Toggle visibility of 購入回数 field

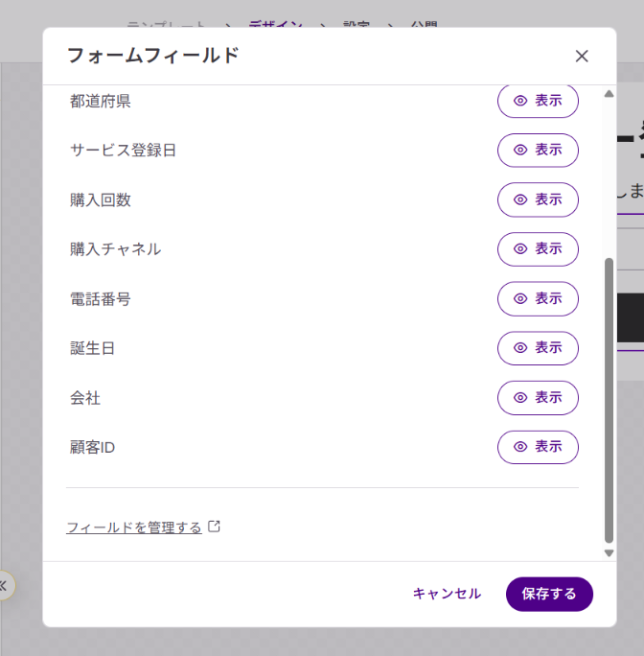coord(538,199)
